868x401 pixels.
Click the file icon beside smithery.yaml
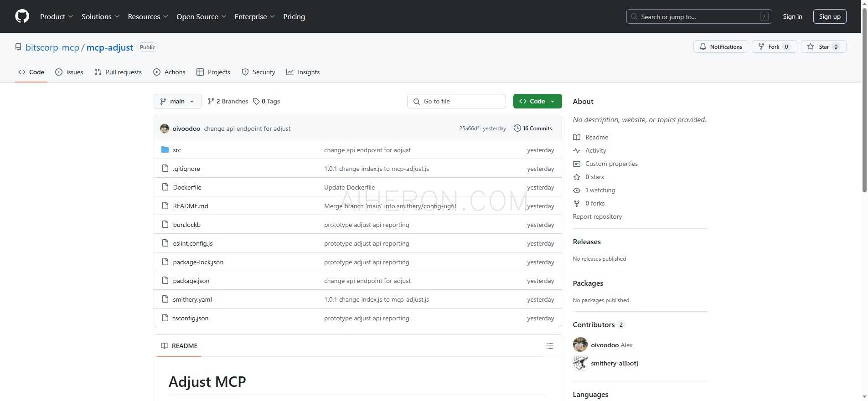coord(165,299)
